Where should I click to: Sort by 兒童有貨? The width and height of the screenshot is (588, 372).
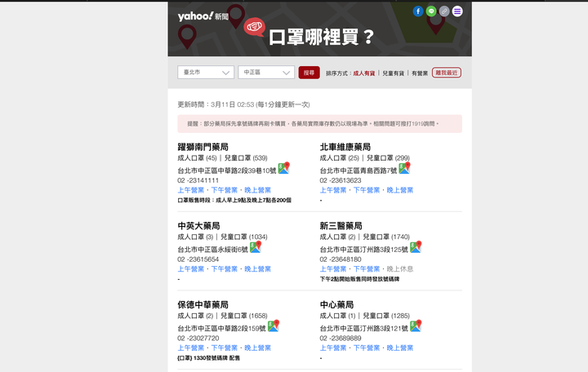394,73
